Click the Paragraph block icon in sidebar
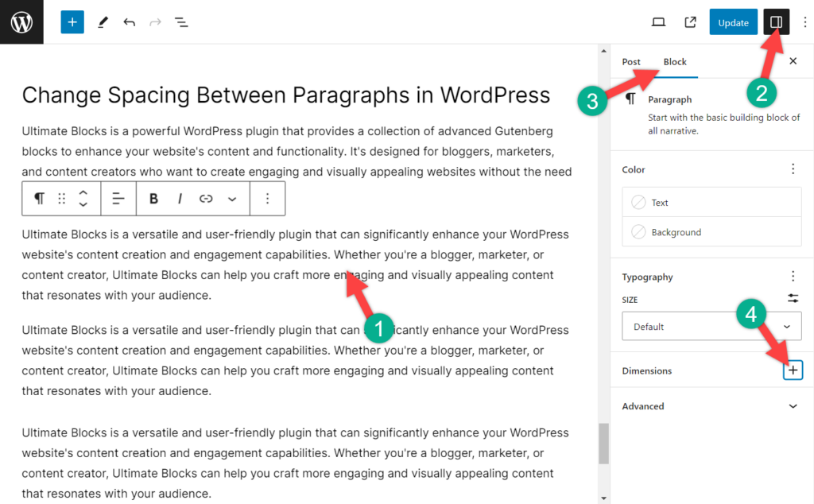The image size is (814, 504). click(x=630, y=99)
